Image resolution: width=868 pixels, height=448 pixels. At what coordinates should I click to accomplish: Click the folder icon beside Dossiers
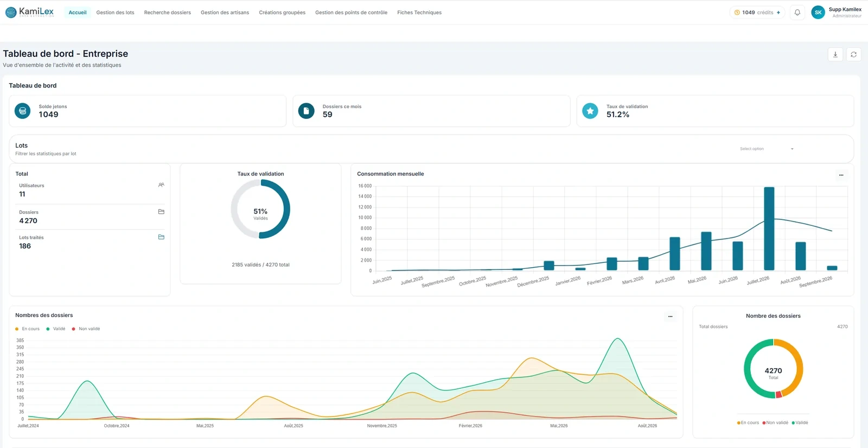pos(161,212)
